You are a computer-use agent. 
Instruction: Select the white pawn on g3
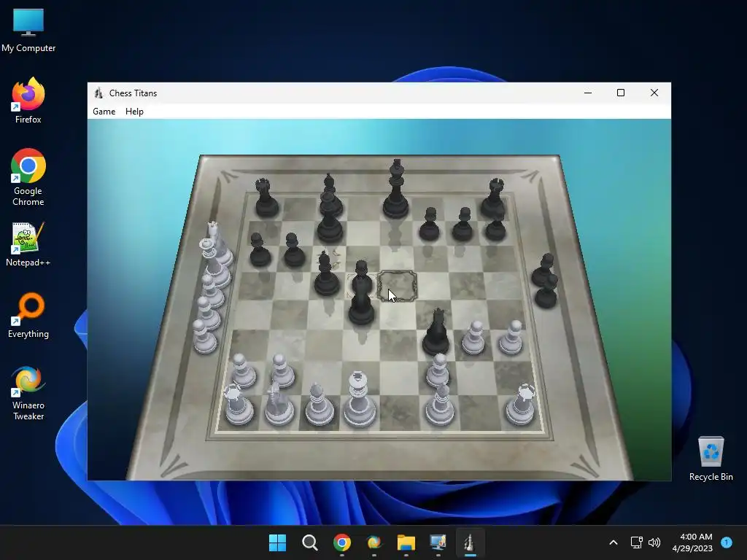pos(473,338)
